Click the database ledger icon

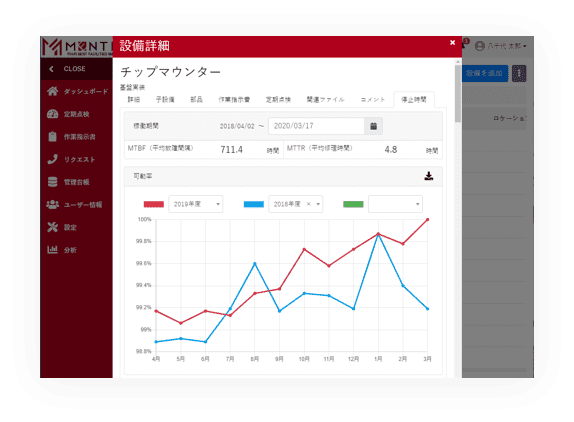click(52, 182)
